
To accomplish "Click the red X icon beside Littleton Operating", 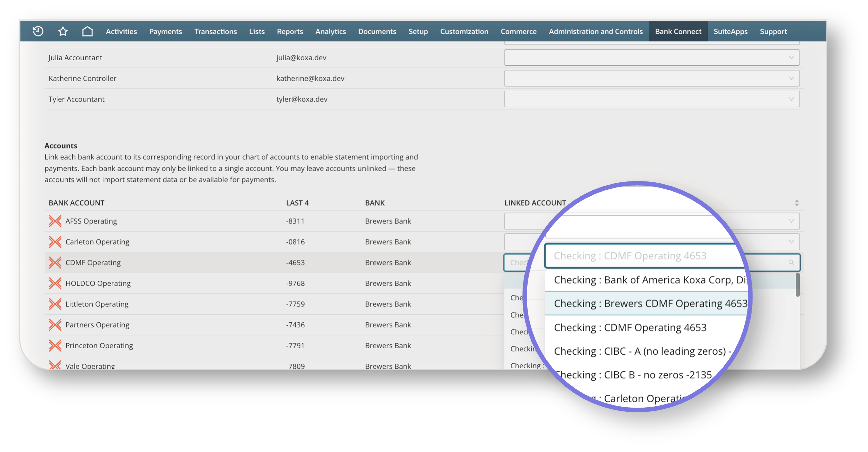I will [x=55, y=304].
